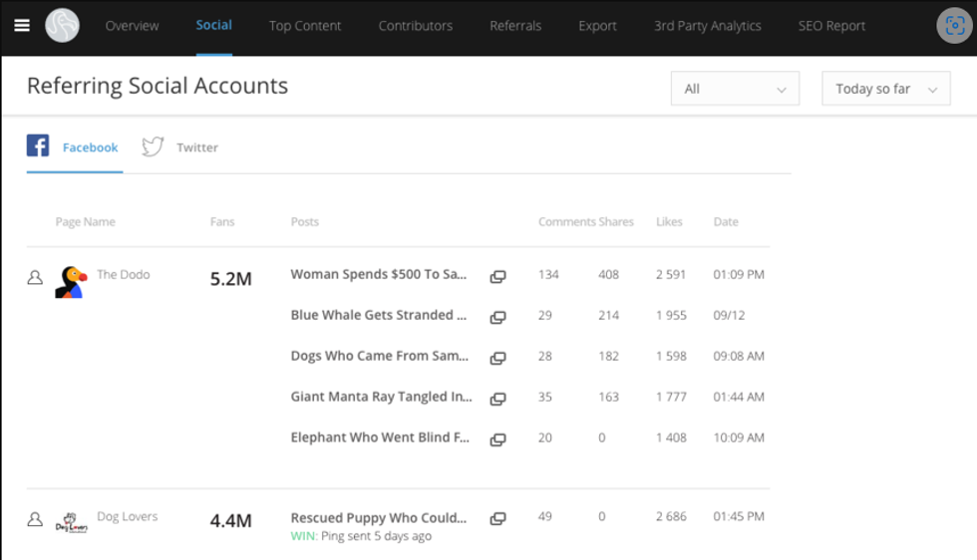Screen dimensions: 977x560
Task: Open the hamburger menu
Action: click(x=22, y=26)
